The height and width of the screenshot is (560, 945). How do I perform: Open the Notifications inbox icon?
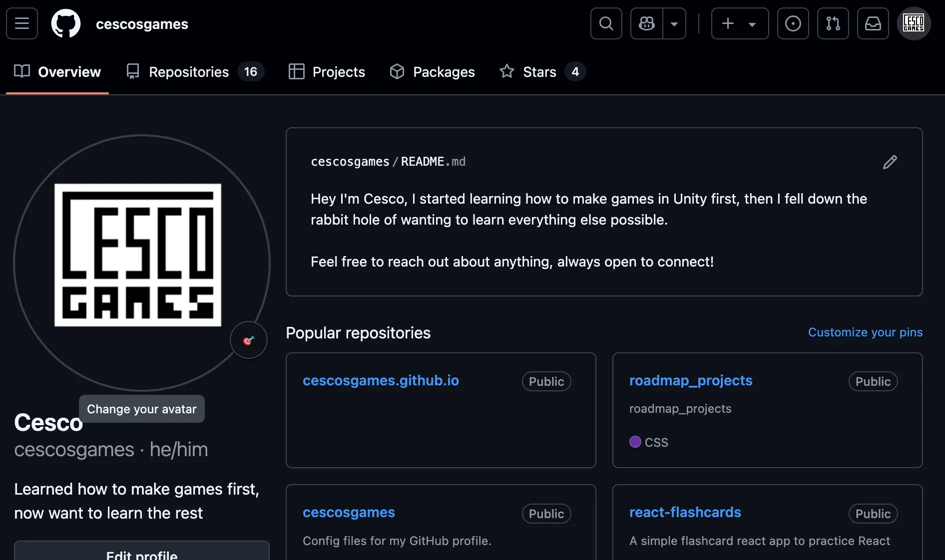coord(873,23)
